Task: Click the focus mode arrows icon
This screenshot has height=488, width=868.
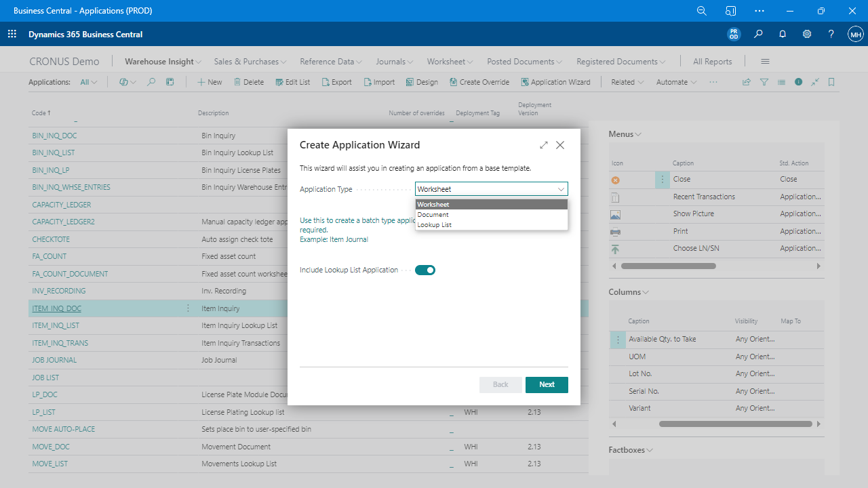Action: [815, 81]
